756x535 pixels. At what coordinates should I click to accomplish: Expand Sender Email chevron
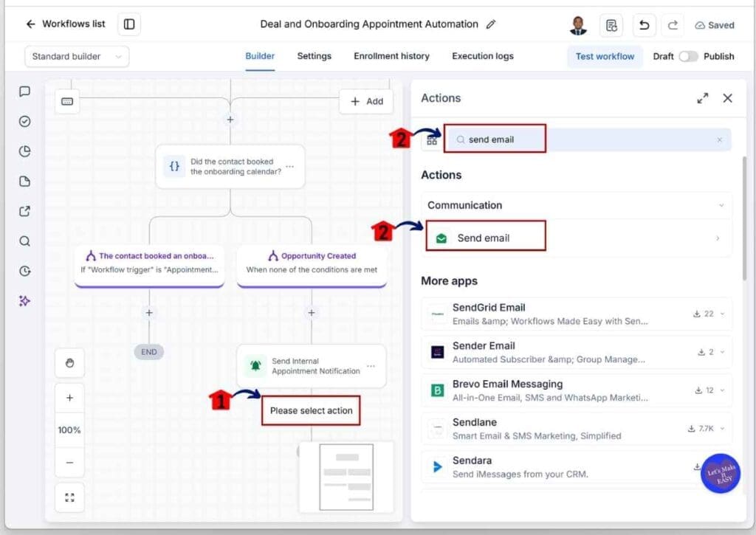click(722, 352)
